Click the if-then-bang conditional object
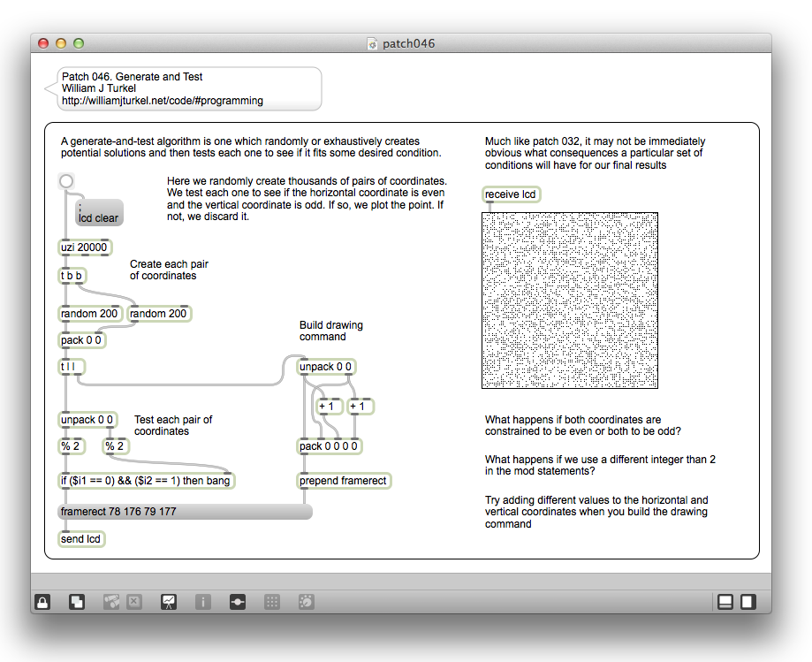The height and width of the screenshot is (662, 812). (147, 481)
